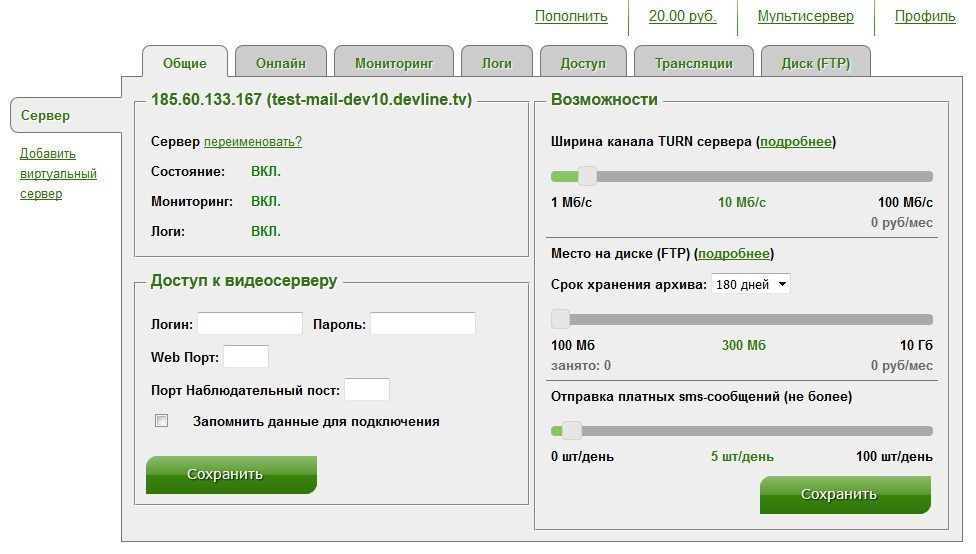Click the 20.00 руб. balance link

pos(682,16)
